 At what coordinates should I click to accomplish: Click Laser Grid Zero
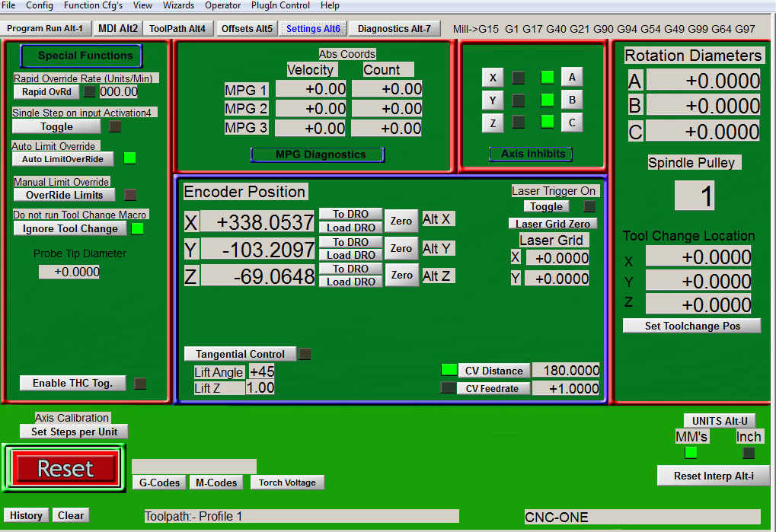(x=553, y=224)
